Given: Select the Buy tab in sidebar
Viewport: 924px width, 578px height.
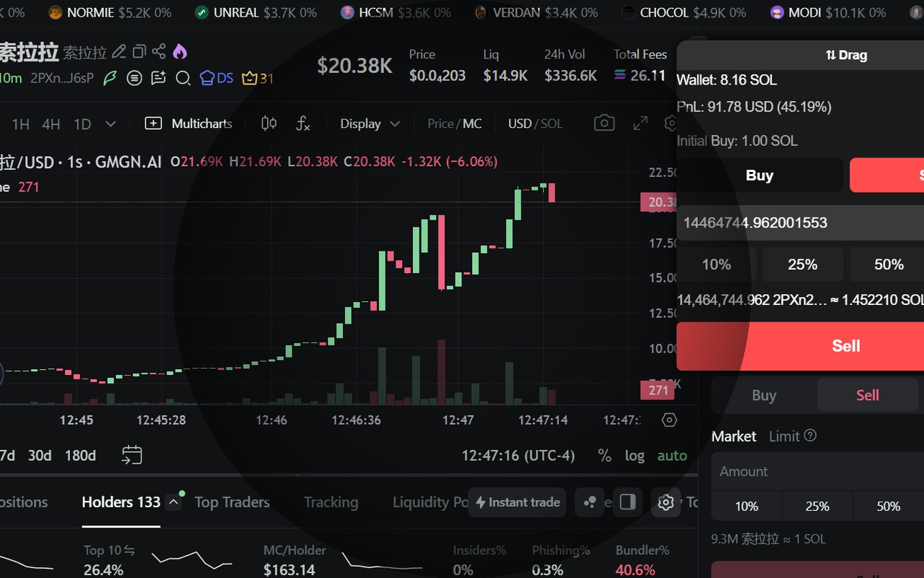Looking at the screenshot, I should click(764, 395).
